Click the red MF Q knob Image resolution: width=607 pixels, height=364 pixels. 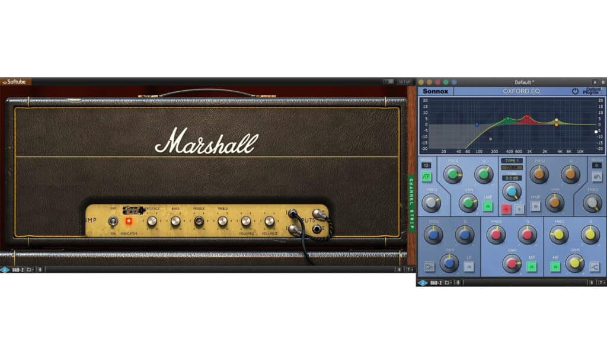(x=527, y=235)
